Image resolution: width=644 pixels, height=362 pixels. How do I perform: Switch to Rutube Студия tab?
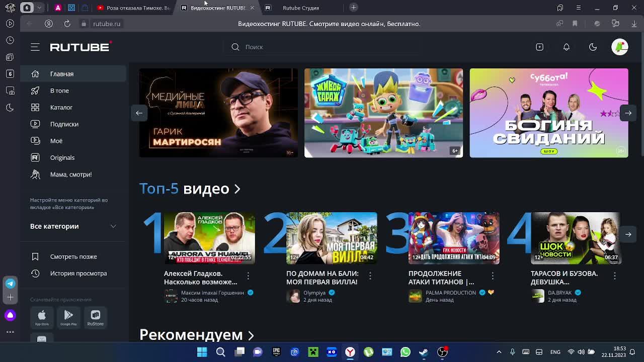(300, 8)
